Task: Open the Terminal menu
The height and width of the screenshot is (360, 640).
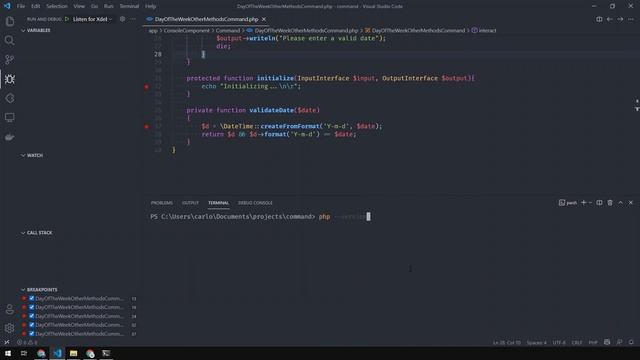Action: (129, 6)
